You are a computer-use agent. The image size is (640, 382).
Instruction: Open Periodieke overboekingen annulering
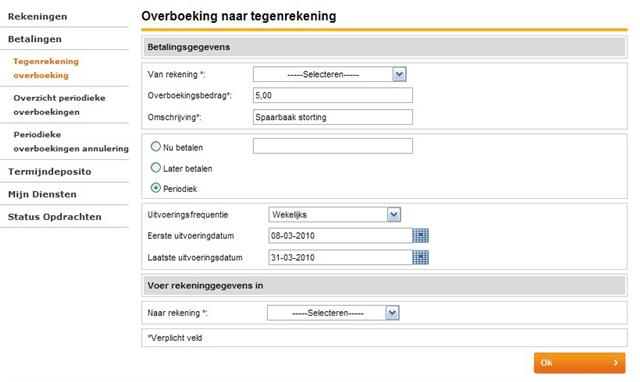71,142
